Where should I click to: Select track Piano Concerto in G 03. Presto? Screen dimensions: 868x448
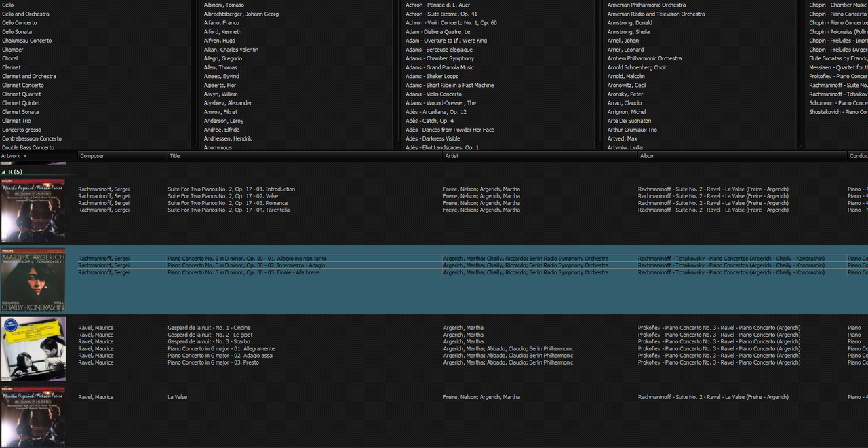point(214,362)
